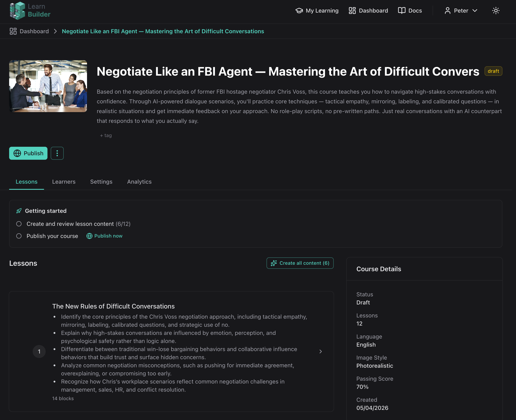
Task: Click the rocket icon beside Getting started
Action: point(19,211)
